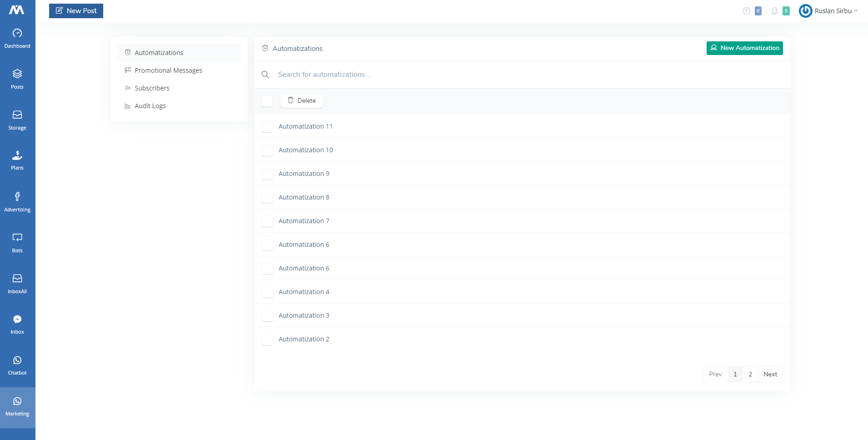
Task: Click the Plans sidebar icon
Action: [17, 156]
